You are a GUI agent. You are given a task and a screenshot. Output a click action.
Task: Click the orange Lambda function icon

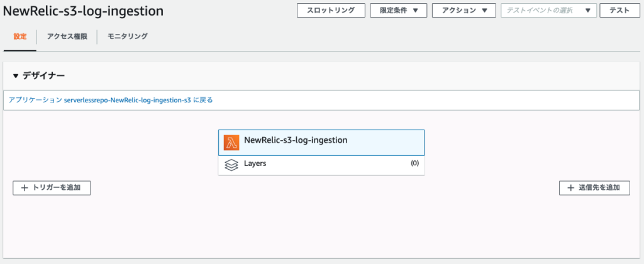[231, 143]
